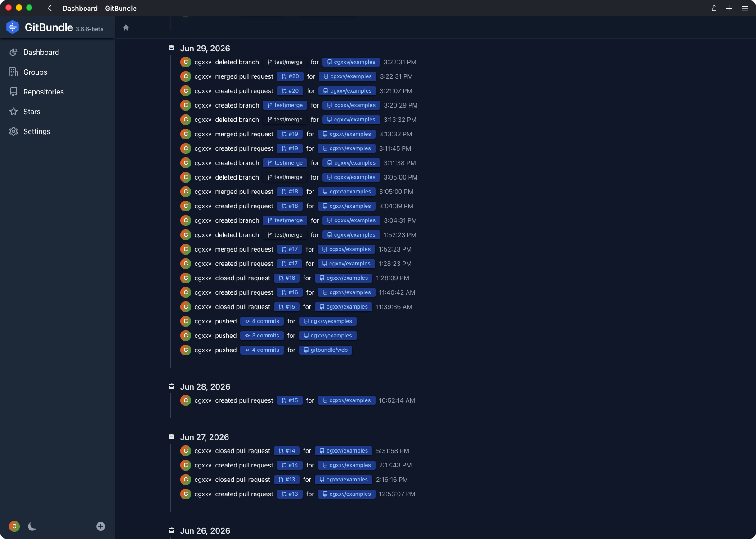The height and width of the screenshot is (539, 756).
Task: Open a new tab with plus icon
Action: pyautogui.click(x=729, y=8)
